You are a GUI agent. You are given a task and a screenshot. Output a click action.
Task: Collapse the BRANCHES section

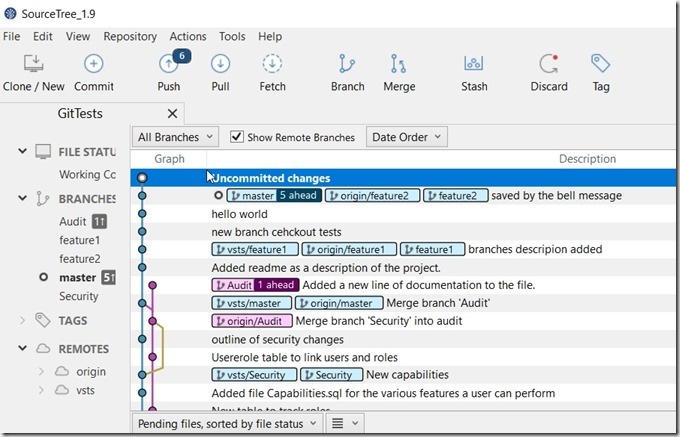[x=22, y=198]
